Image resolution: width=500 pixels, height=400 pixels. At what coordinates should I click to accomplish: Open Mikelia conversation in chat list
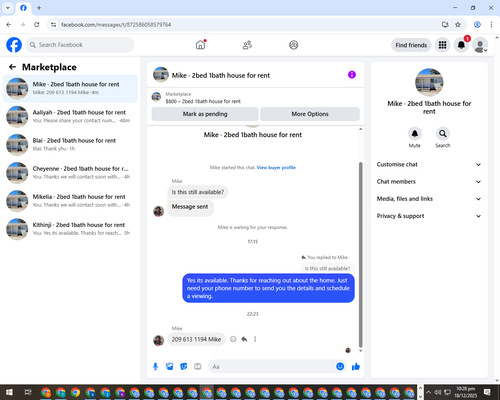[70, 201]
